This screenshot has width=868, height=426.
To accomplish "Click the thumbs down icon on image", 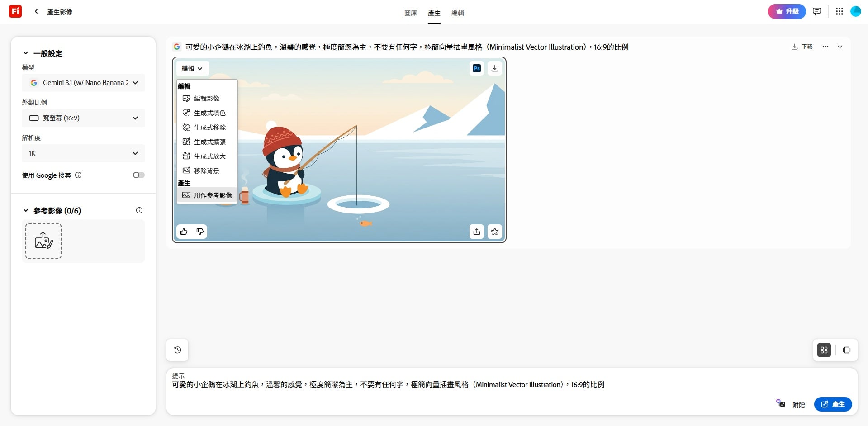I will [200, 232].
